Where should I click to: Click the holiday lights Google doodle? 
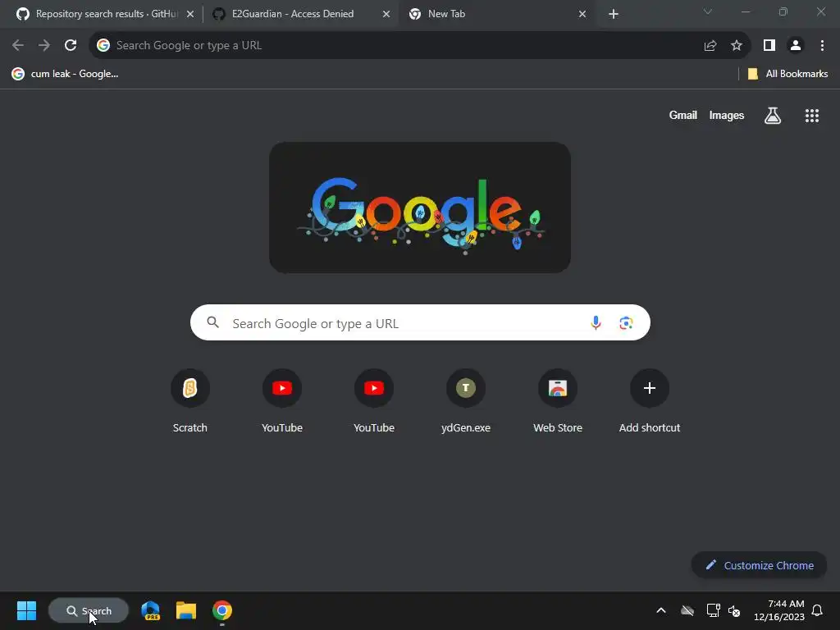click(420, 208)
